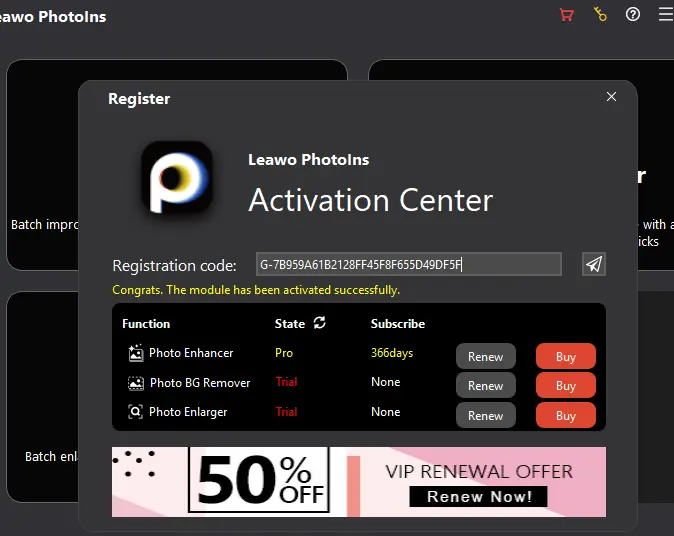Click the 366days subscription value
Image resolution: width=674 pixels, height=536 pixels.
[x=392, y=353]
